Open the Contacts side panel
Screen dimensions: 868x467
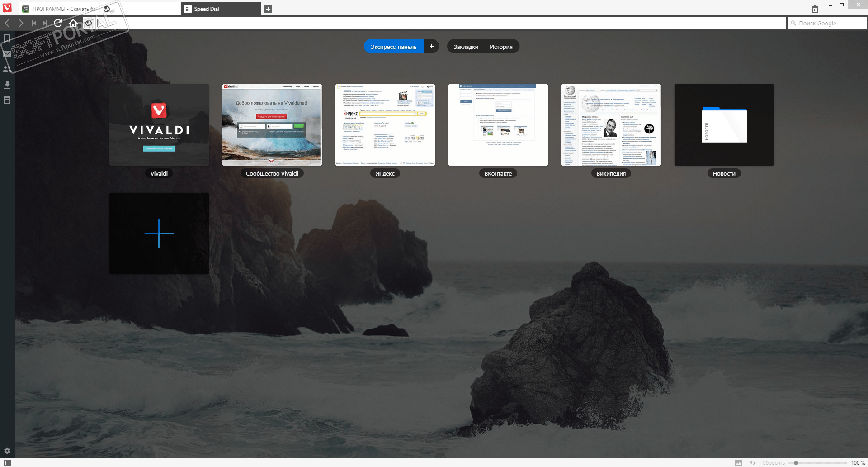point(7,69)
